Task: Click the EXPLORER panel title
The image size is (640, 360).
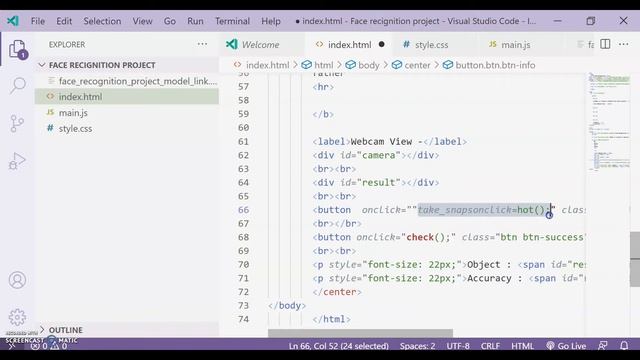Action: pyautogui.click(x=67, y=44)
